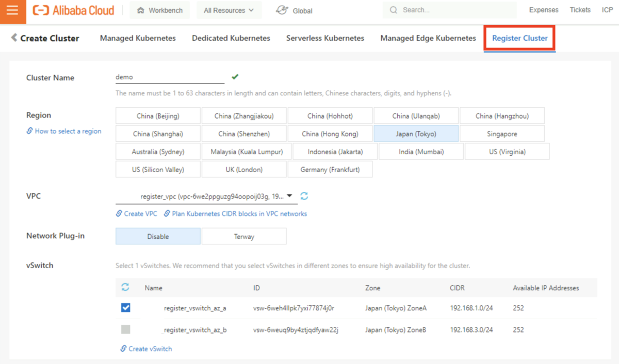Click the Create VPC link
Screen dimensions: 619x364
(x=141, y=213)
